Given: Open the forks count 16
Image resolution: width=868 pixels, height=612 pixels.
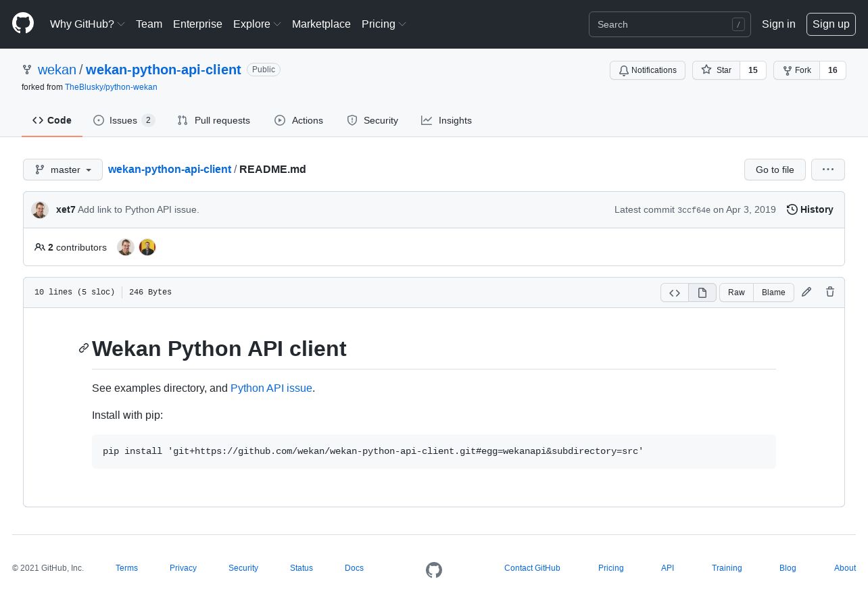Looking at the screenshot, I should click(x=833, y=70).
